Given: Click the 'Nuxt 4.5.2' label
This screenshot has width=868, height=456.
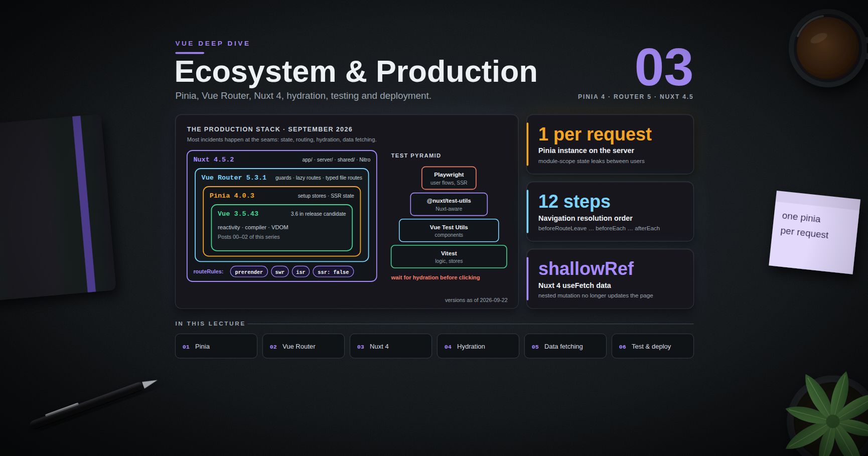Looking at the screenshot, I should coord(214,160).
